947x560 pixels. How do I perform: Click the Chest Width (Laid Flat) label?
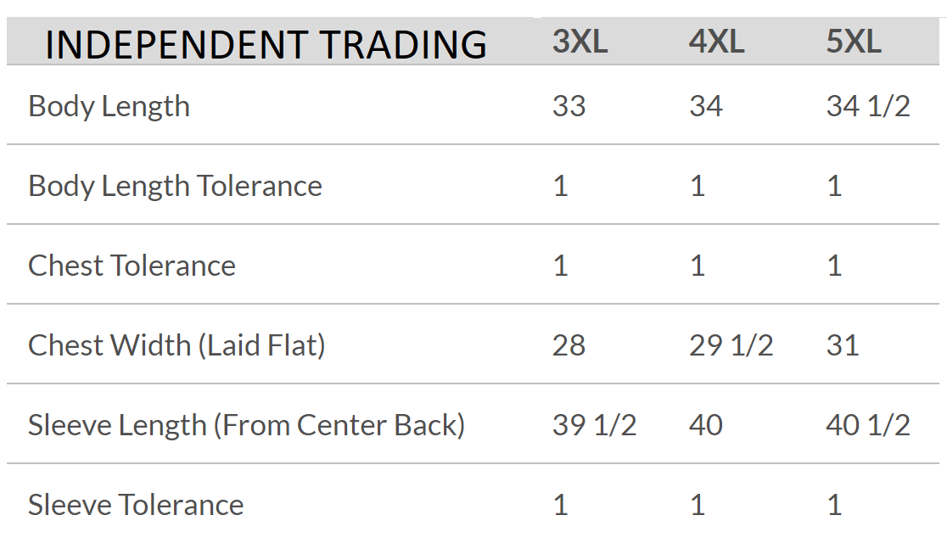tap(177, 346)
